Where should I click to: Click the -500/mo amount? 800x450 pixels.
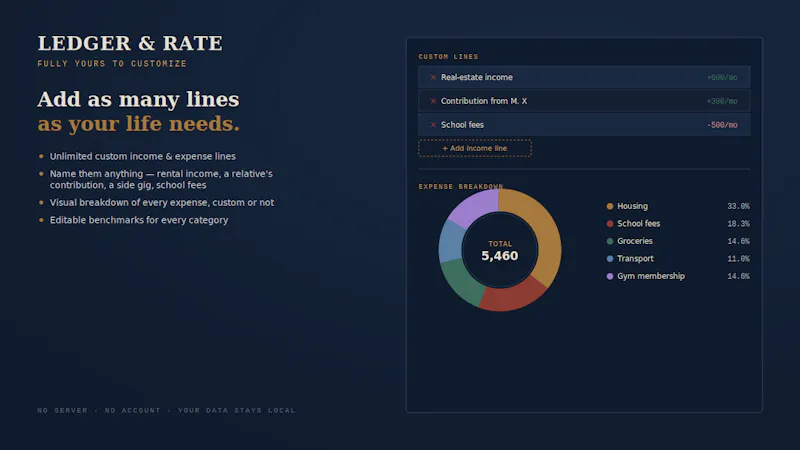722,125
